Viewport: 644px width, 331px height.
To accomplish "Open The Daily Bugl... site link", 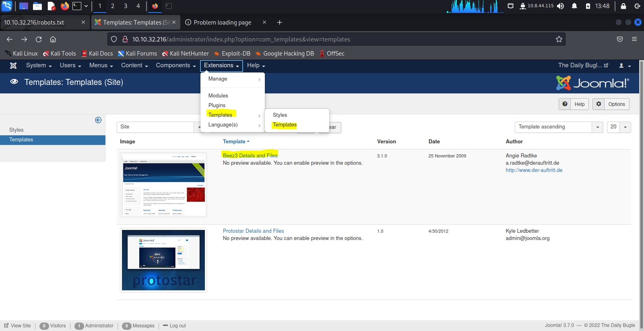I will (x=583, y=65).
